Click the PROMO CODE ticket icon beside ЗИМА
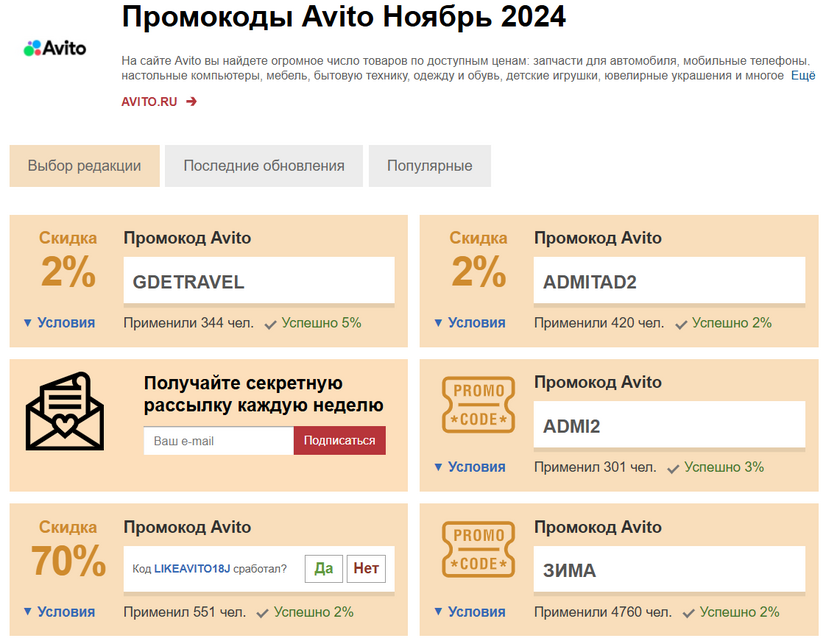Viewport: 826px width, 641px height. [x=478, y=549]
